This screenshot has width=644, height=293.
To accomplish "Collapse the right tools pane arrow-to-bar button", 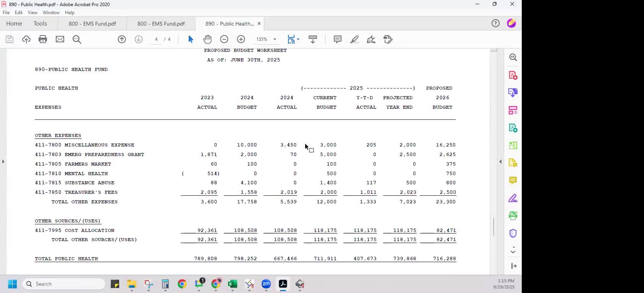I will pyautogui.click(x=513, y=266).
